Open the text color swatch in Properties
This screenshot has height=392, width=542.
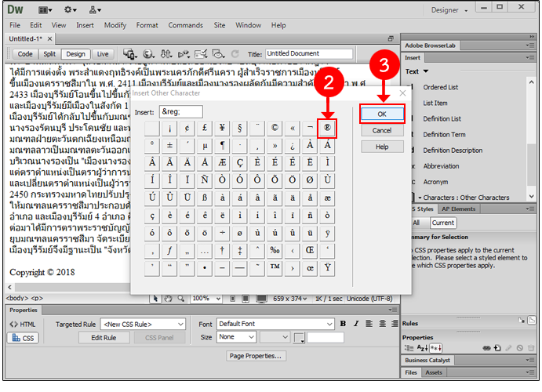tap(300, 338)
